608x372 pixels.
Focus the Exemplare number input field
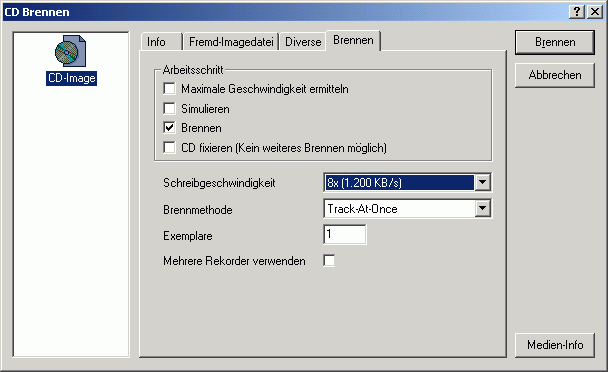[x=345, y=234]
